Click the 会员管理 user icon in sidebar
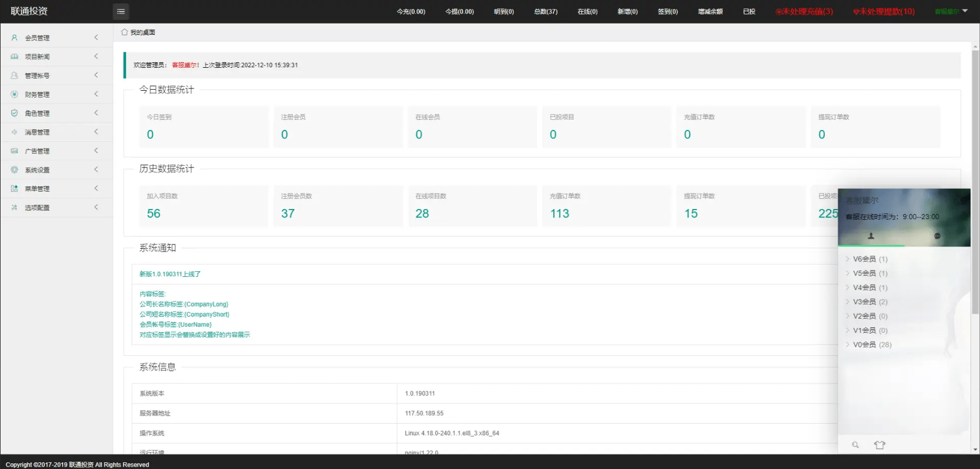Image resolution: width=980 pixels, height=469 pixels. click(x=15, y=38)
